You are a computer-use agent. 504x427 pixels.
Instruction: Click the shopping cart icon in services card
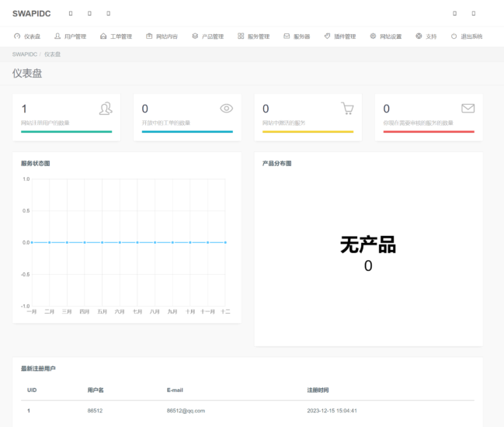point(347,109)
